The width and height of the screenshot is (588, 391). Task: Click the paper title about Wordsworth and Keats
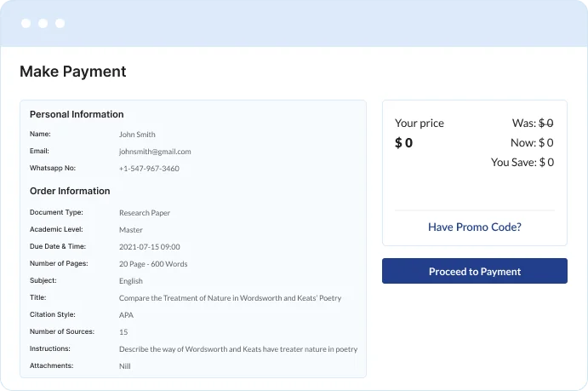pos(230,298)
